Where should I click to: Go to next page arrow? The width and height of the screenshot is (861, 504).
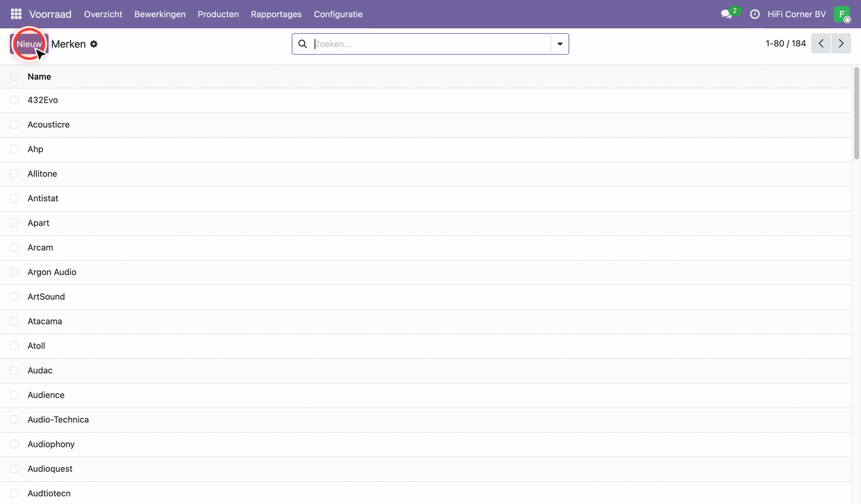[841, 44]
